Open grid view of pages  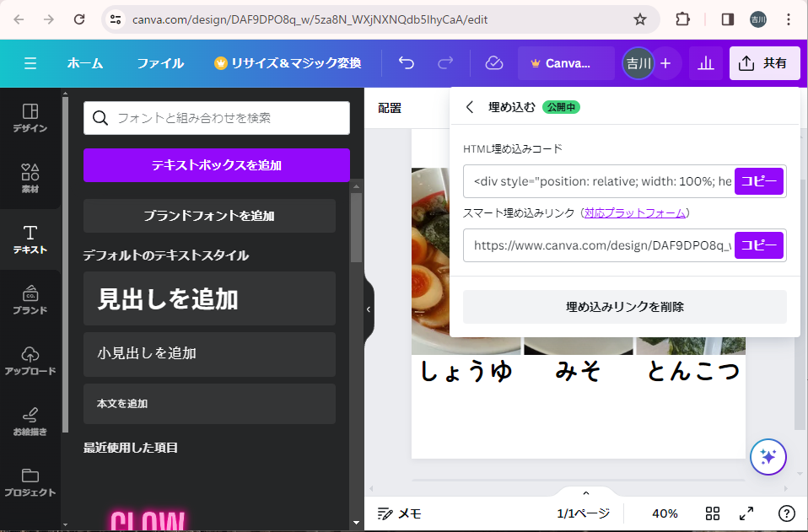point(712,513)
